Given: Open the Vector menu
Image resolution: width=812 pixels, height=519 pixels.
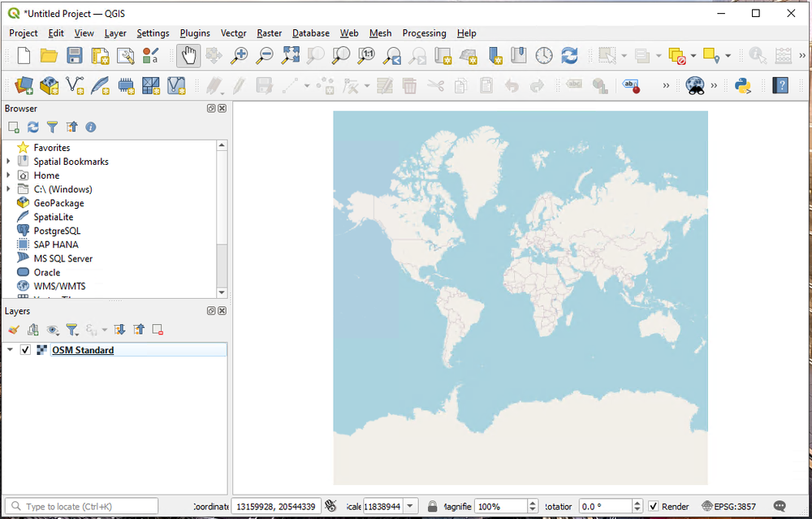Looking at the screenshot, I should [x=233, y=33].
